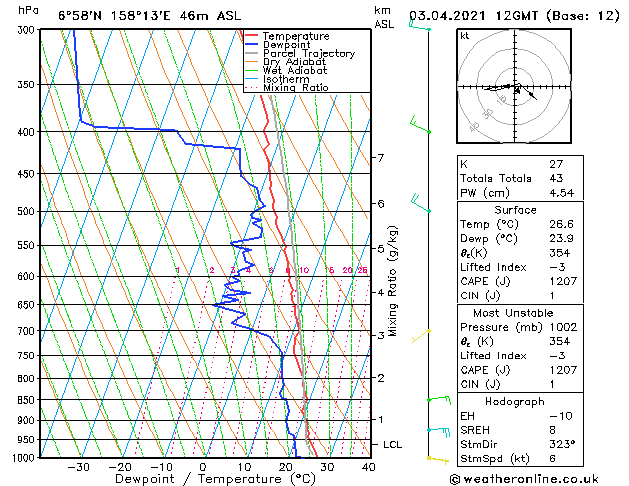629x486 pixels.
Task: Click the PW (cm) value 4.54
Action: [562, 193]
